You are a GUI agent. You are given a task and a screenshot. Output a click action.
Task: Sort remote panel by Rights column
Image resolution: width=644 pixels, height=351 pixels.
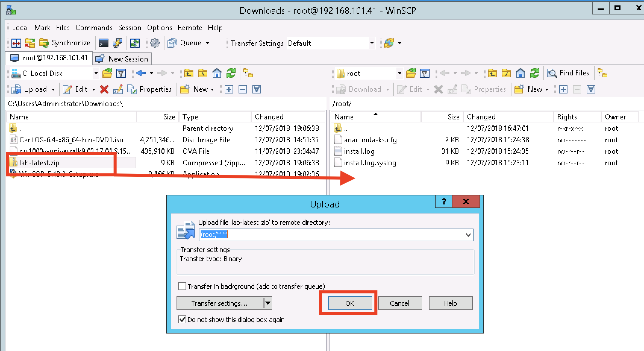577,117
